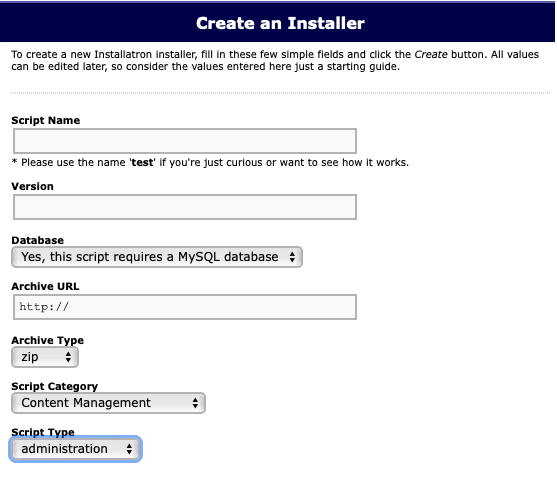Click the Archive URL label
557x479 pixels.
pos(45,286)
